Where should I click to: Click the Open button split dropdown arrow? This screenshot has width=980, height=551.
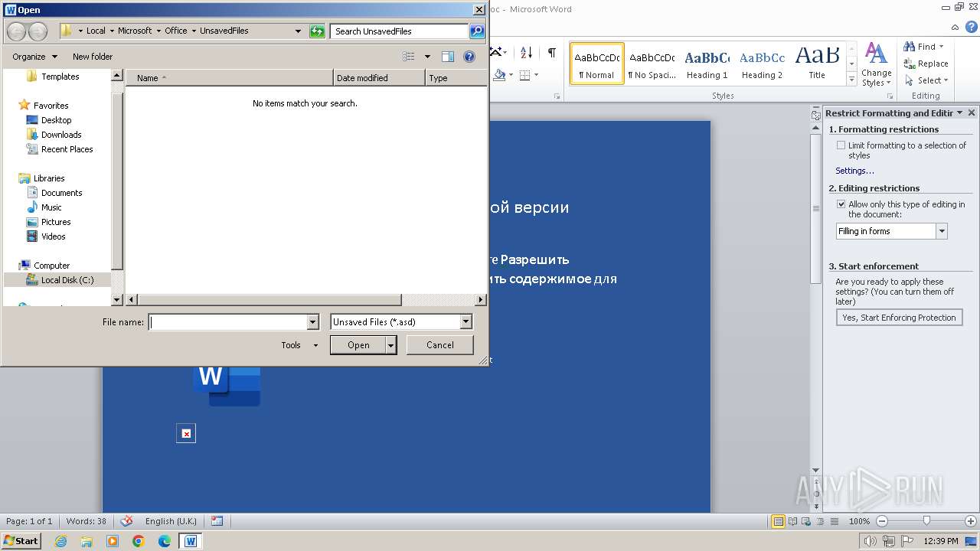391,345
